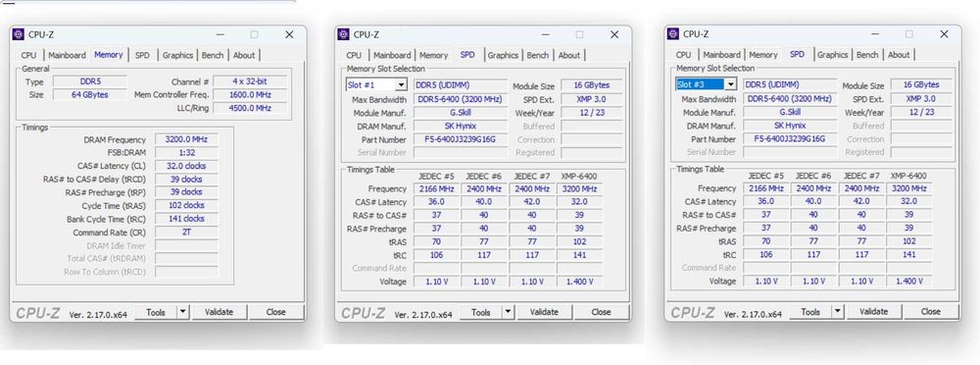
Task: Click Validate button in left Memory window
Action: click(219, 311)
